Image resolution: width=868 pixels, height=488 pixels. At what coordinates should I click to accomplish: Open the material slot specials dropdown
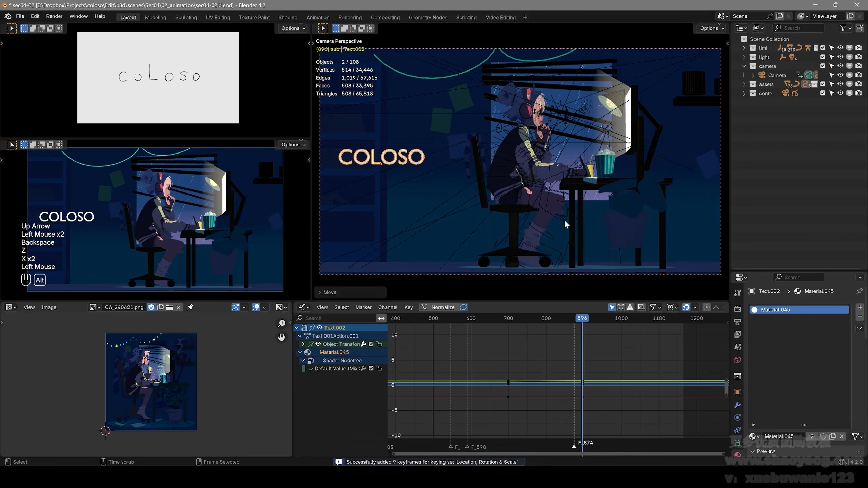[x=860, y=328]
